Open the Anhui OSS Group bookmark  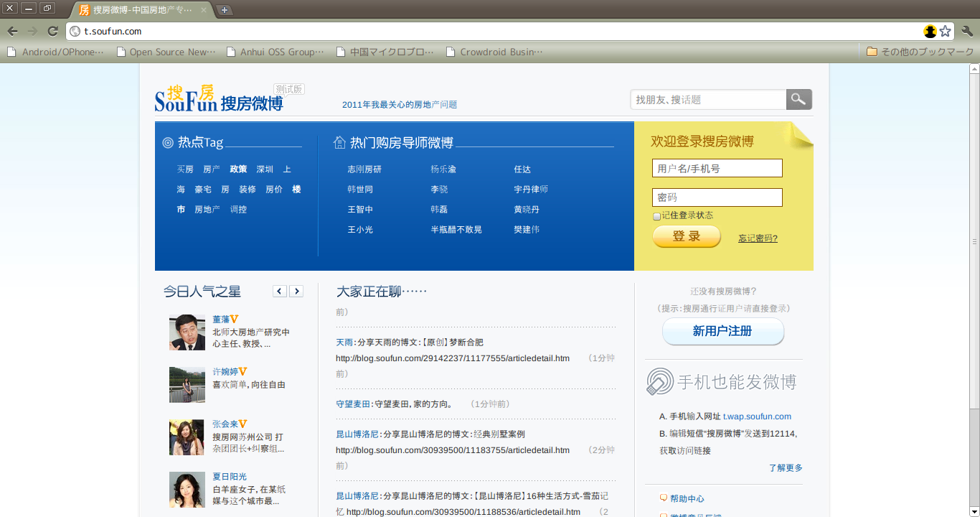pyautogui.click(x=275, y=52)
